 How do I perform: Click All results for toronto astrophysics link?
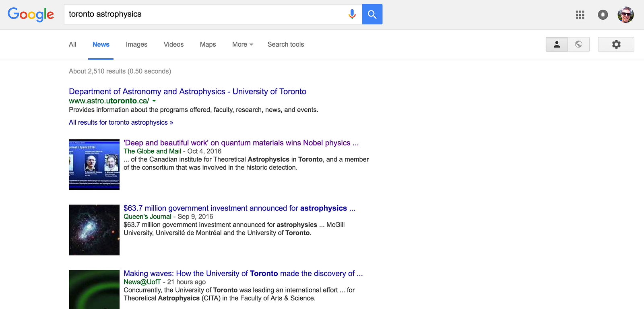coord(121,122)
